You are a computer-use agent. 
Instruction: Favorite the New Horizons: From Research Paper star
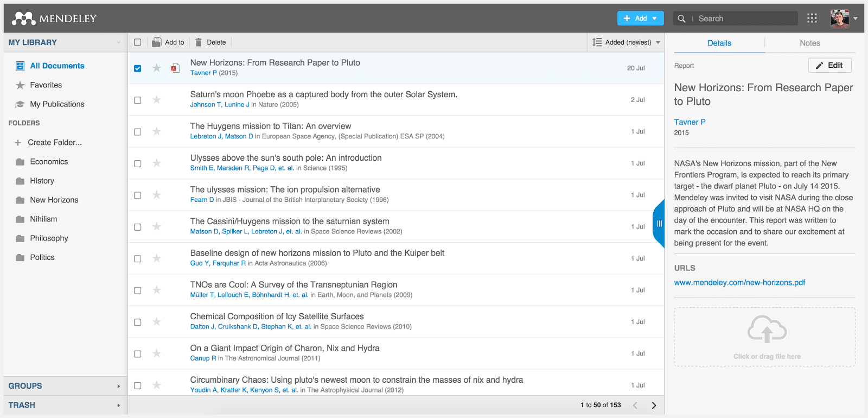[157, 68]
